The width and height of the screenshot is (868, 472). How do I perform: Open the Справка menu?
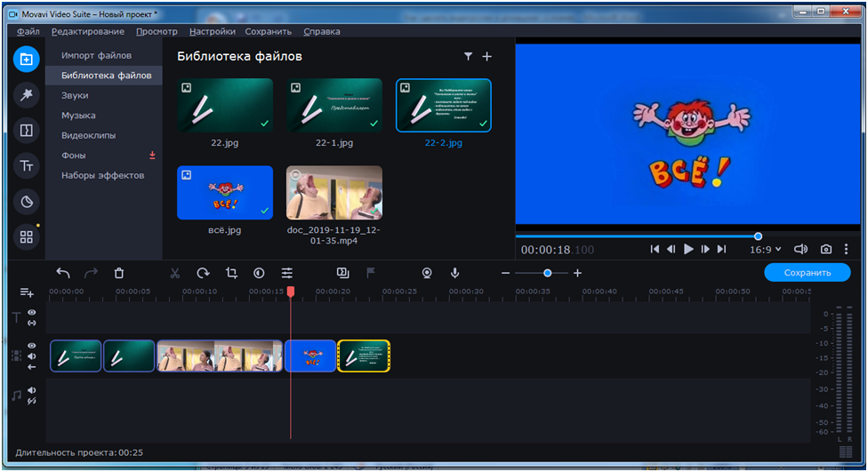pyautogui.click(x=322, y=31)
